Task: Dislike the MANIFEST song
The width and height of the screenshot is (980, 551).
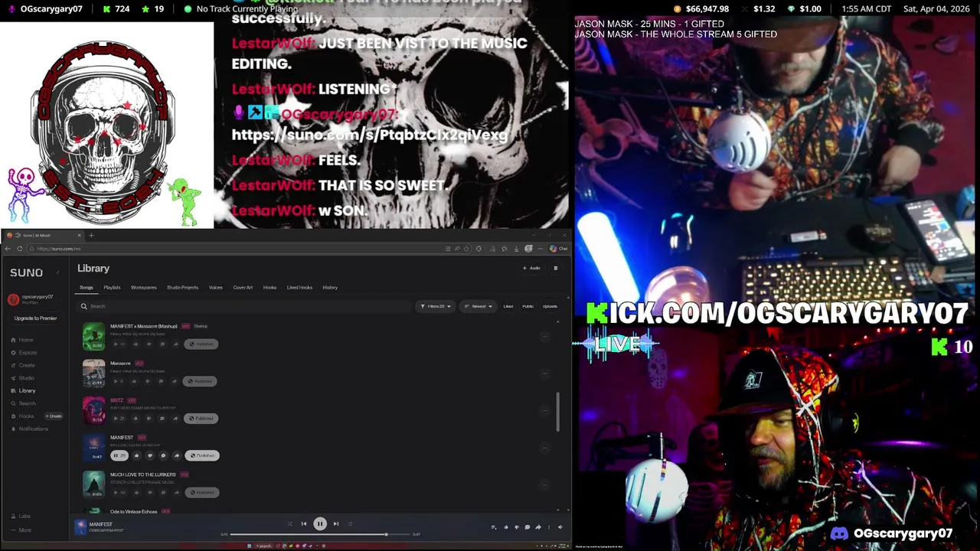Action: pos(150,455)
